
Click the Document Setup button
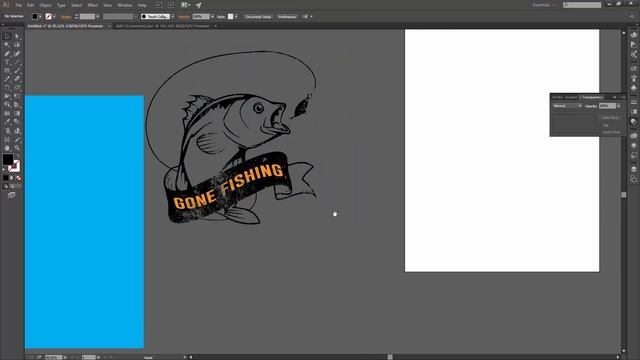click(x=258, y=17)
